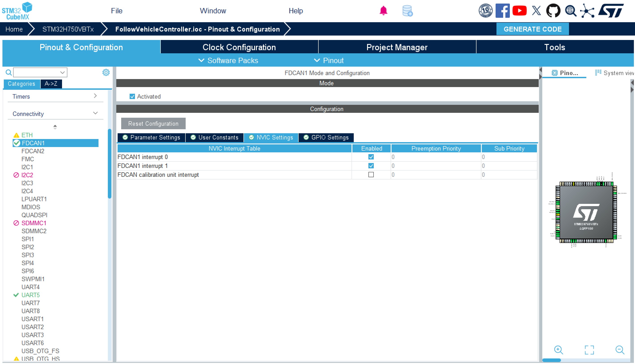Screen dimensions: 635x364
Task: Click the small collapse arrow under Connectivity
Action: pyautogui.click(x=55, y=127)
